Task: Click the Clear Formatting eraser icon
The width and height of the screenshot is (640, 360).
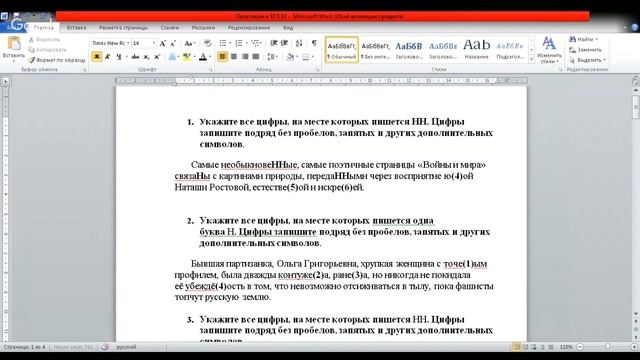Action: coord(207,43)
